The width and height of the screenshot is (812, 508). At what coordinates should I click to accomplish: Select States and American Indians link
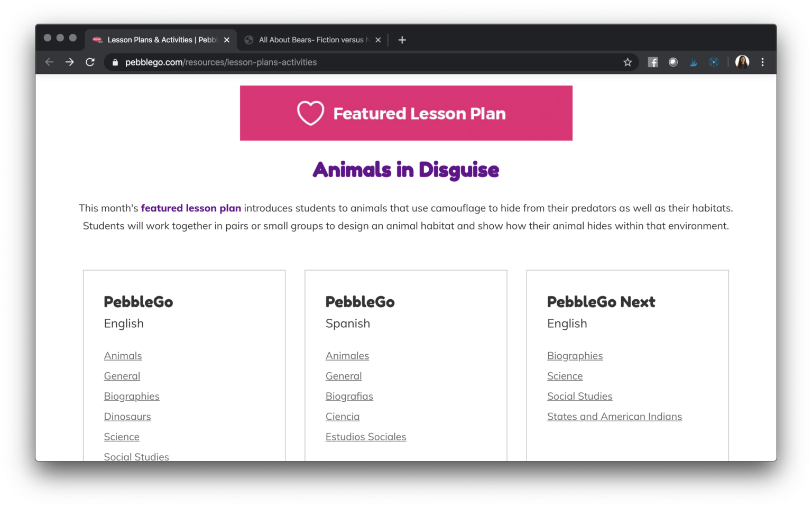point(614,416)
